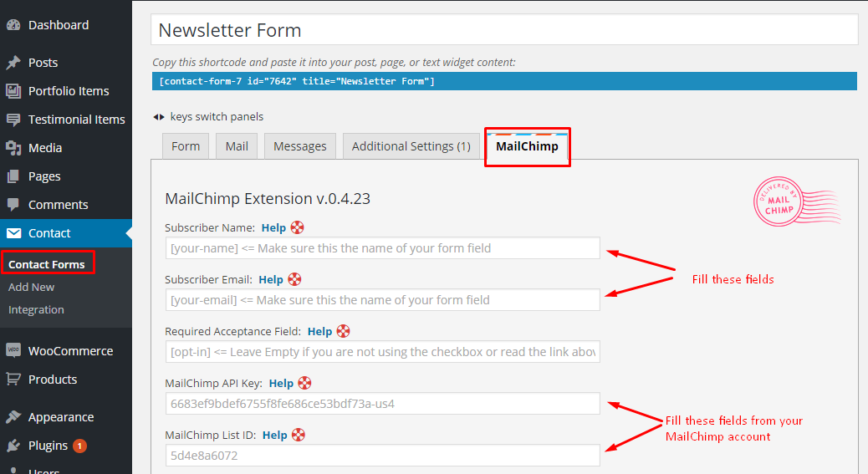Select the Additional Settings (1) tab

point(411,146)
